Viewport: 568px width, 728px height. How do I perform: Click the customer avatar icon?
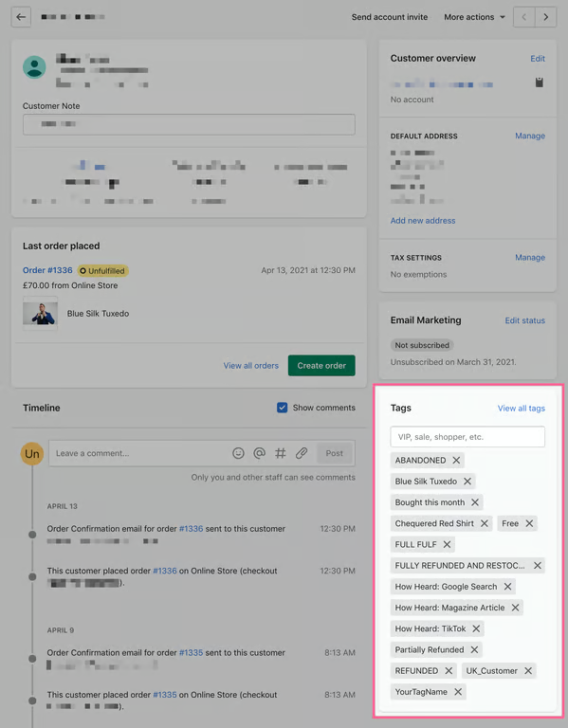[x=34, y=67]
